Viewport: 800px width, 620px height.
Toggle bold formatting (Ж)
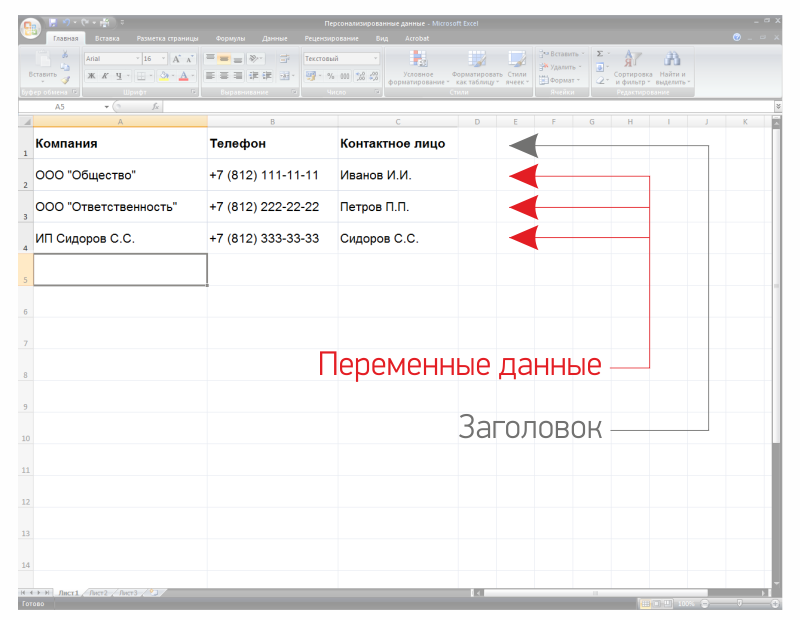point(91,76)
